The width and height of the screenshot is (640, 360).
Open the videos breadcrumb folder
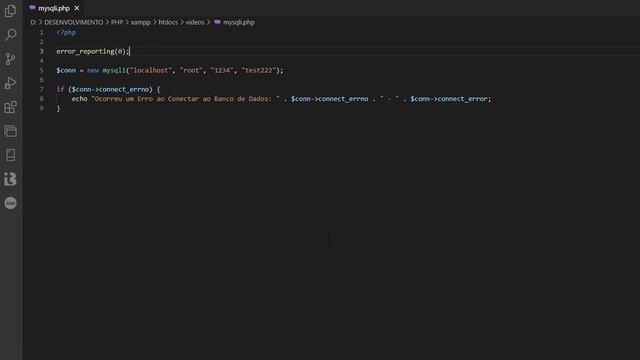[195, 22]
